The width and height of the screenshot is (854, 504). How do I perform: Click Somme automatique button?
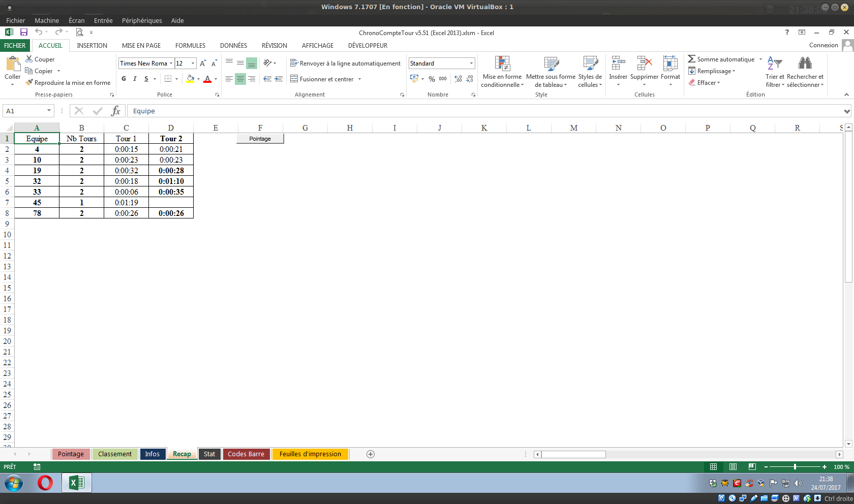[721, 59]
